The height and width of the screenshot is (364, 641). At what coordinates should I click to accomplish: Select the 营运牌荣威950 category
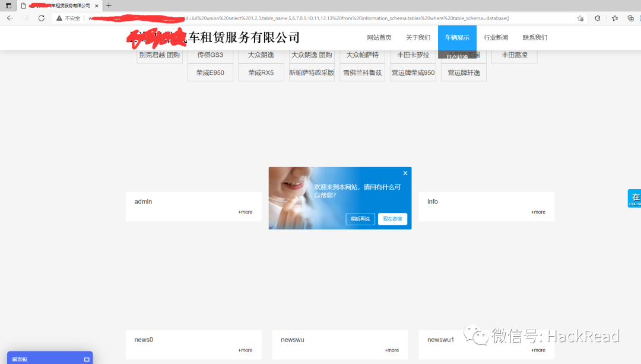tap(413, 73)
